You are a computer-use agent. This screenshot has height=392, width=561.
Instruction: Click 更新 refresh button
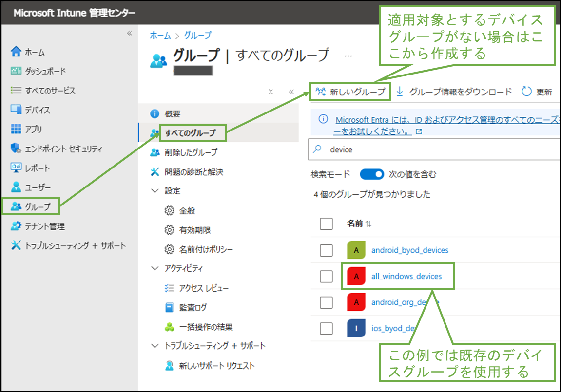pos(537,92)
